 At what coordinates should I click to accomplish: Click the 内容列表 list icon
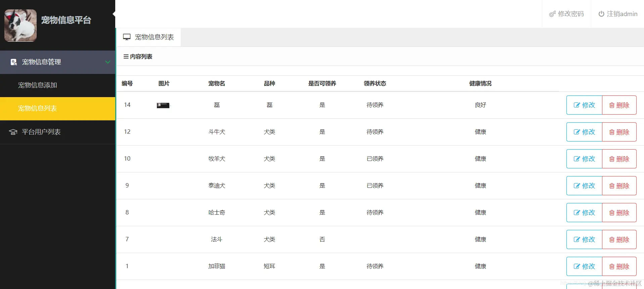[126, 56]
